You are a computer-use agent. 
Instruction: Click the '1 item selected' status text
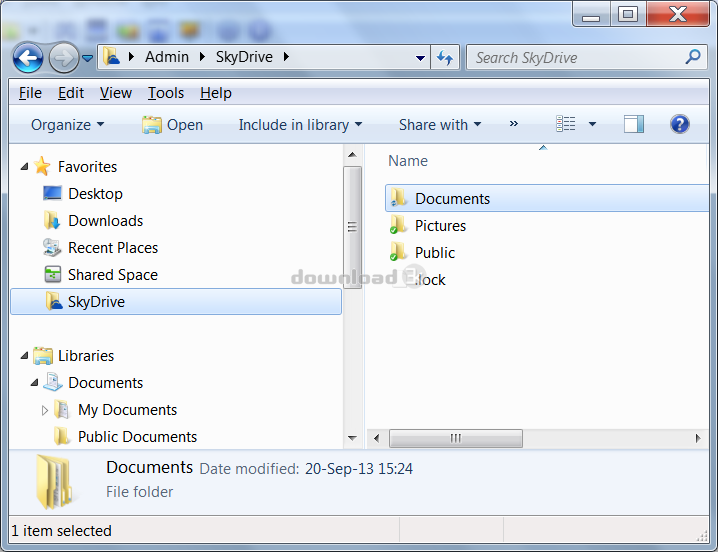pyautogui.click(x=61, y=531)
